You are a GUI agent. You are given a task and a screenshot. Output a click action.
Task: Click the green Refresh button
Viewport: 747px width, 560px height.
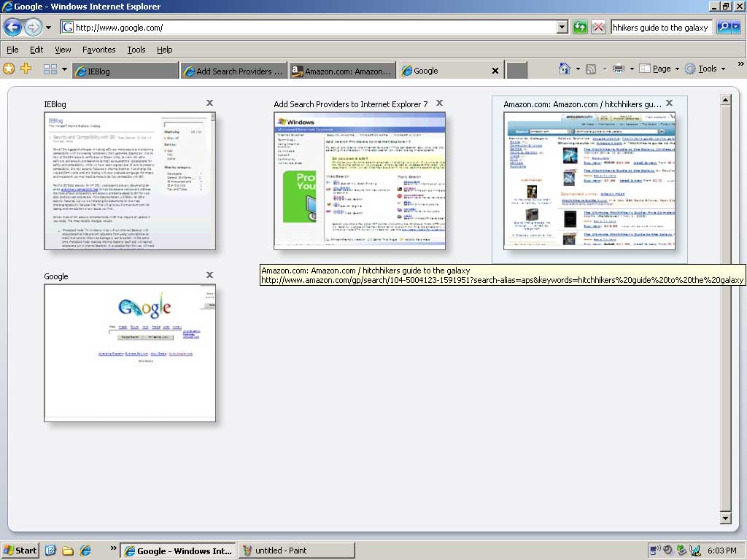580,27
